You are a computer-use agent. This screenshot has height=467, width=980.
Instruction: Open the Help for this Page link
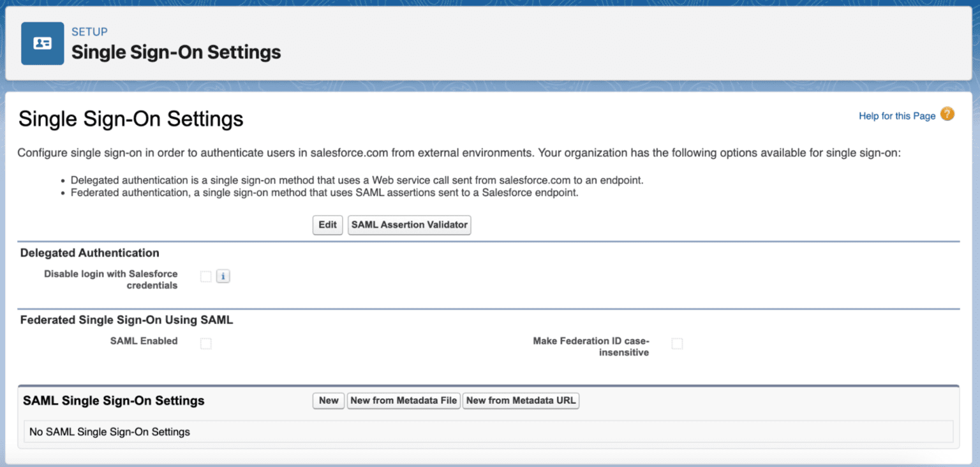coord(897,116)
